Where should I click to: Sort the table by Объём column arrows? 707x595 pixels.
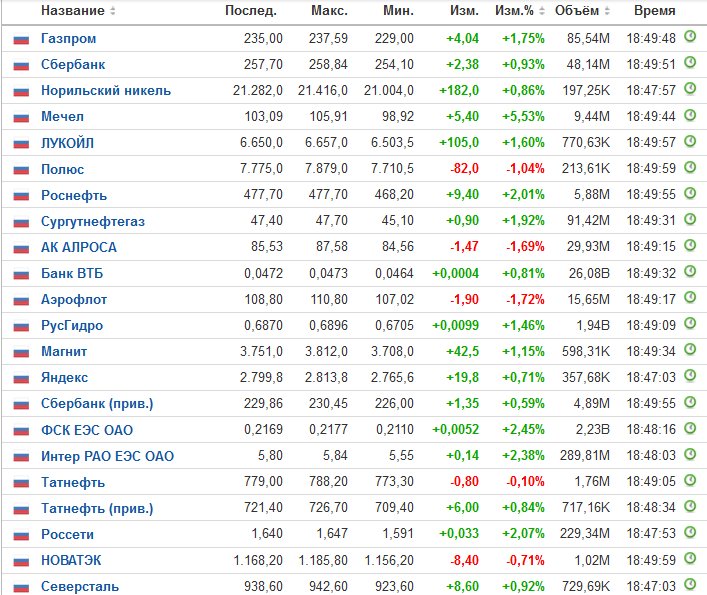[607, 11]
